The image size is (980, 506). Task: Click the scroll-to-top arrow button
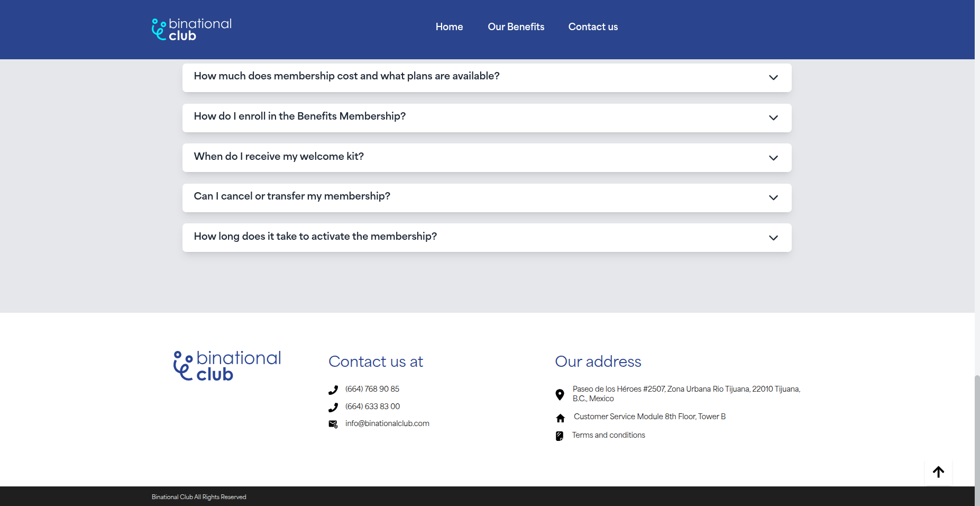938,472
